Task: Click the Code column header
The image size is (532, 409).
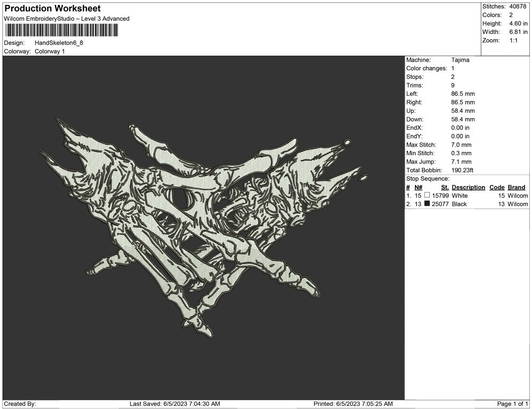Action: click(497, 187)
